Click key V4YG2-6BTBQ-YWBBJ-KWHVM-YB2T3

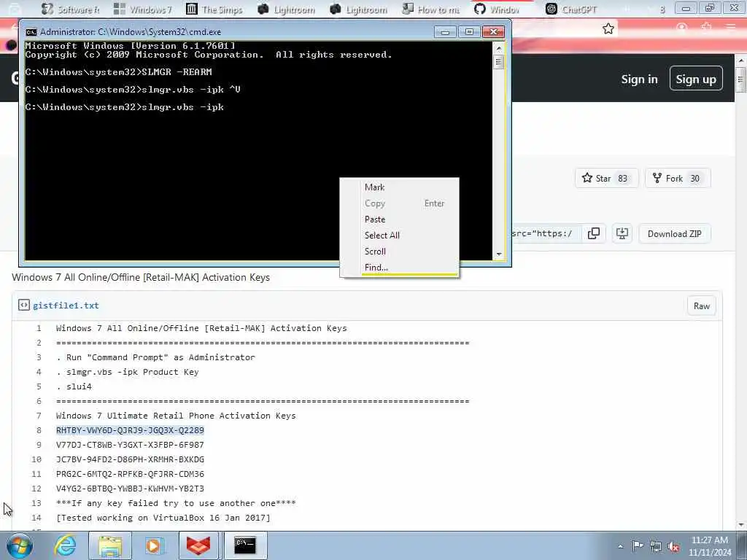(130, 488)
